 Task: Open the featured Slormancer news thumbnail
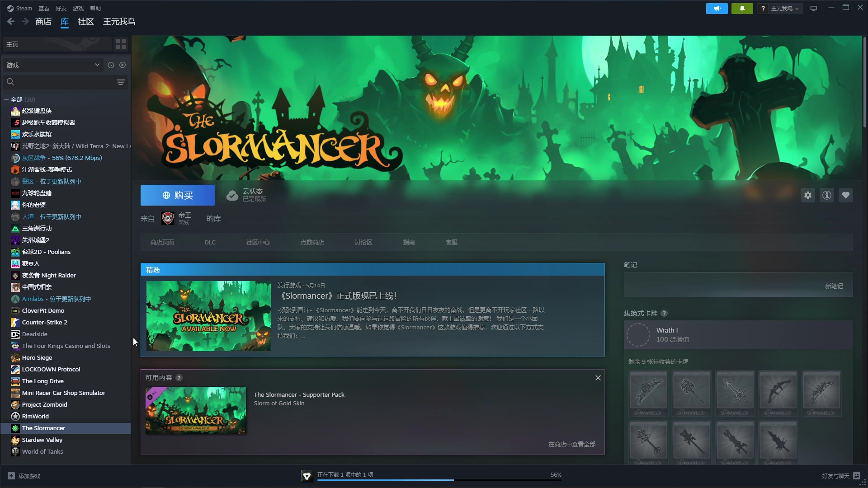click(x=208, y=316)
